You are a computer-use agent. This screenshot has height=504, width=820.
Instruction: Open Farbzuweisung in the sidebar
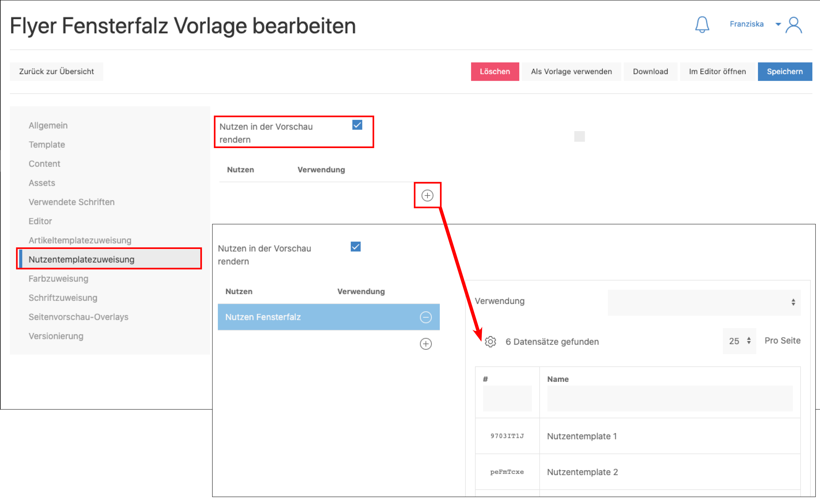pyautogui.click(x=58, y=279)
